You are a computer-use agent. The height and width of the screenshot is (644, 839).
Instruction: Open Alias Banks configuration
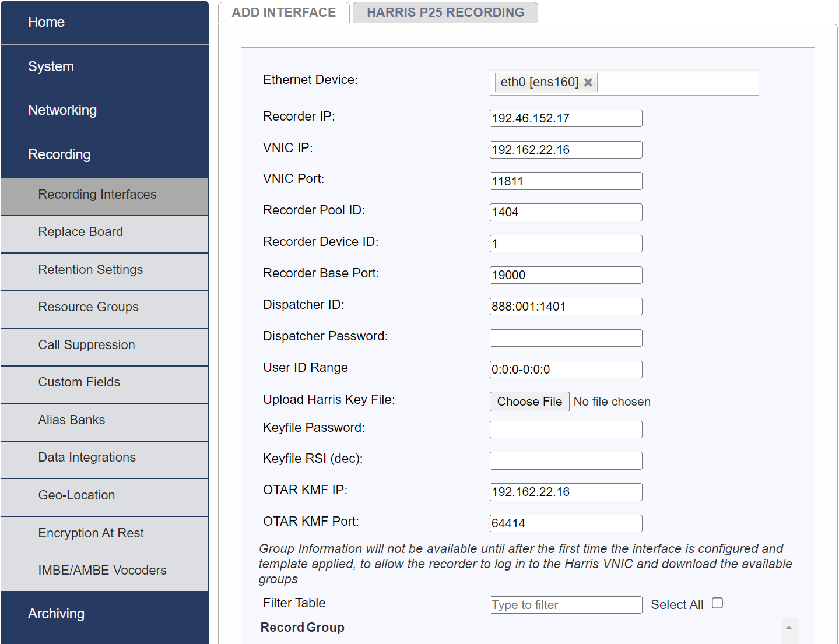tap(71, 420)
